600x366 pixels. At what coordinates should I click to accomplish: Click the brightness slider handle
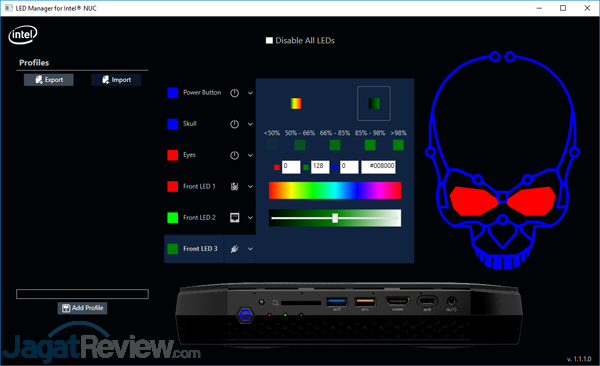335,218
